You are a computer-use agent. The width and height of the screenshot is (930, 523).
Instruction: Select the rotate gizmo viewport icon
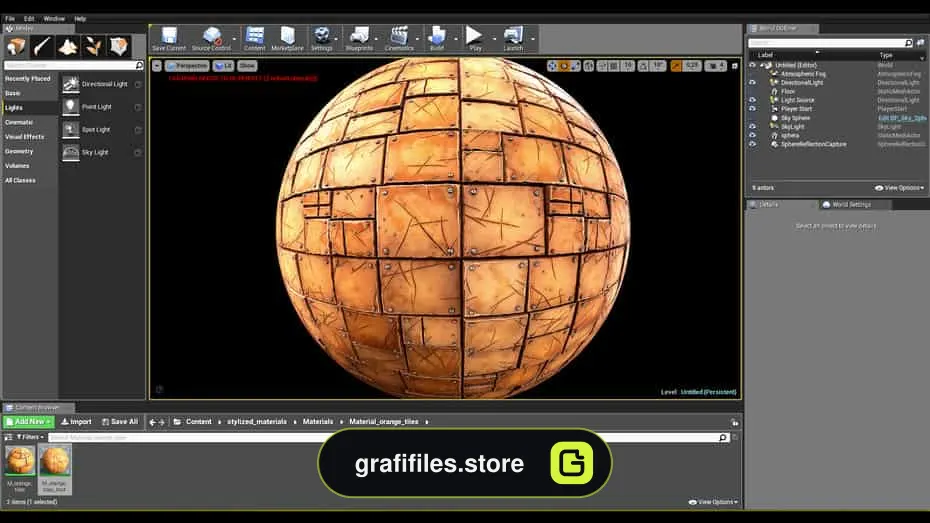(x=564, y=66)
